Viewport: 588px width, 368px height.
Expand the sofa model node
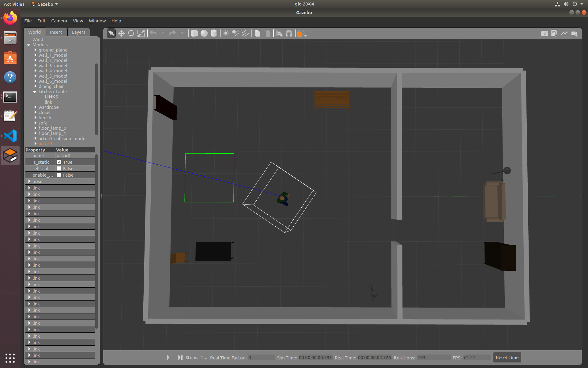point(36,123)
